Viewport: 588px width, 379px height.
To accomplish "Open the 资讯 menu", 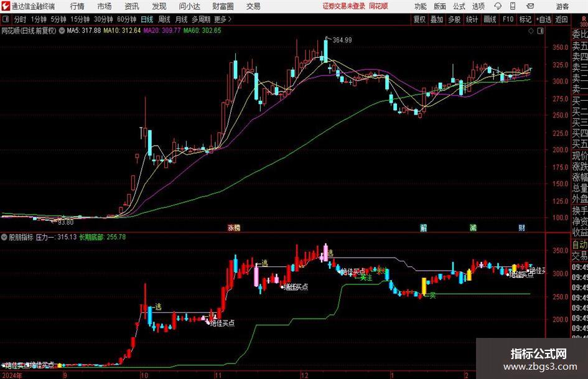I will pos(132,6).
